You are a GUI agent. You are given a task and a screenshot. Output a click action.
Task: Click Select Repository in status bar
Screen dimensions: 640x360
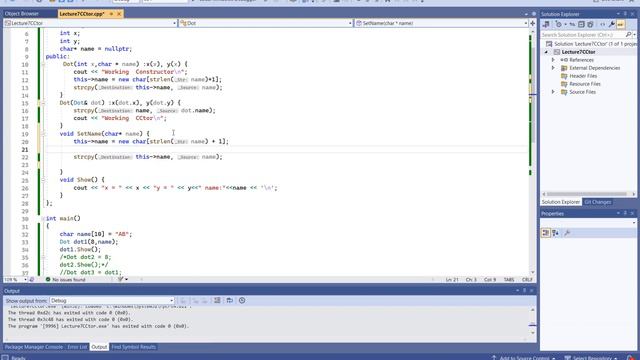point(591,358)
